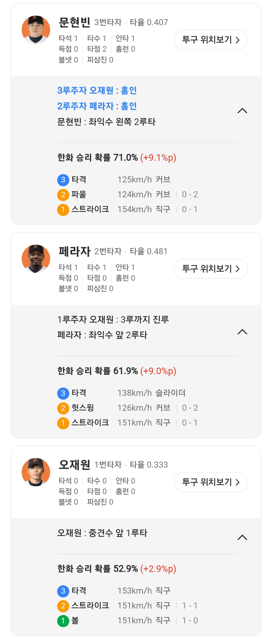Select the green ball pitch 1 icon
Image resolution: width=272 pixels, height=644 pixels.
coord(63,621)
